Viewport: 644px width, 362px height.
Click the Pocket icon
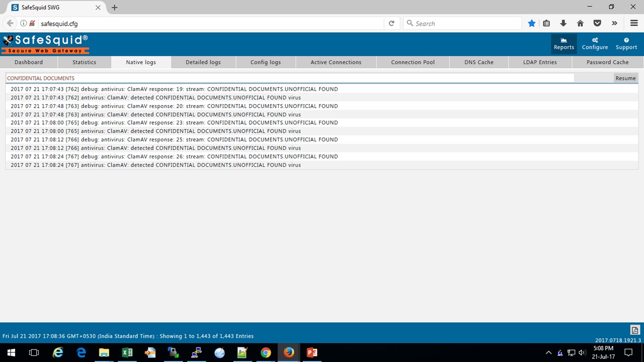(597, 23)
